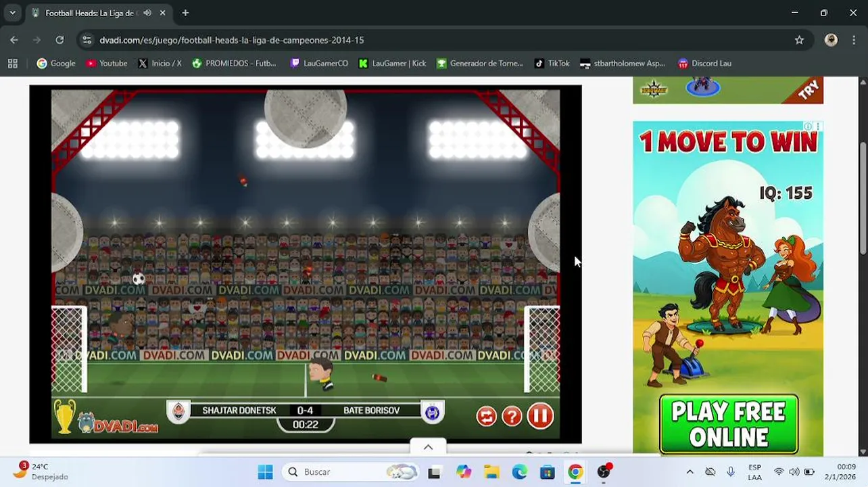Open File Explorer from the taskbar
Viewport: 868px width, 487px height.
click(x=491, y=471)
